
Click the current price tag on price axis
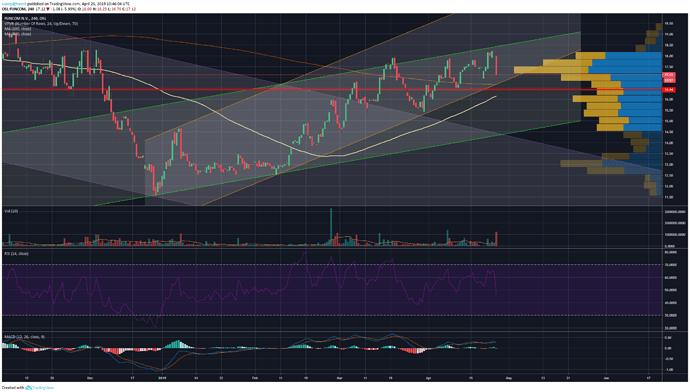[x=669, y=75]
